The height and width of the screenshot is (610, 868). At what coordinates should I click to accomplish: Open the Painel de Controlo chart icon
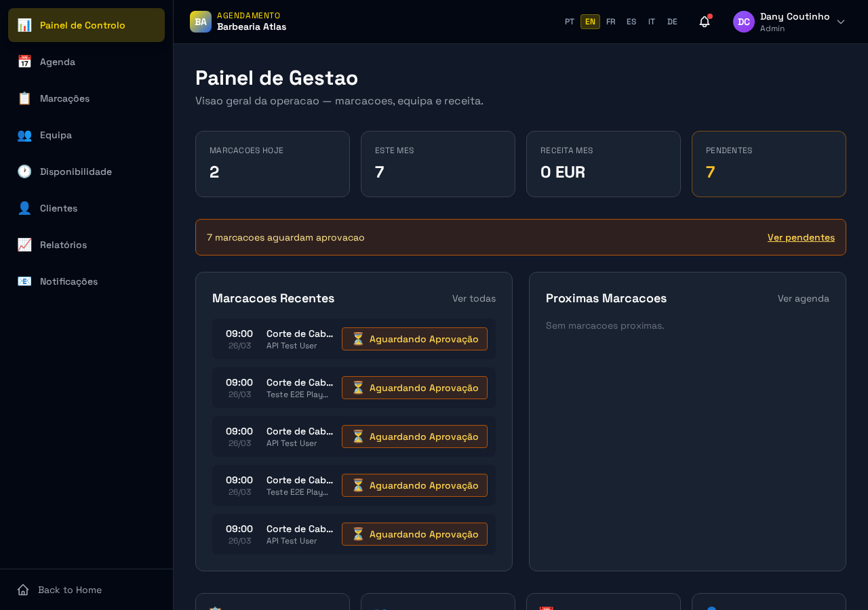24,25
